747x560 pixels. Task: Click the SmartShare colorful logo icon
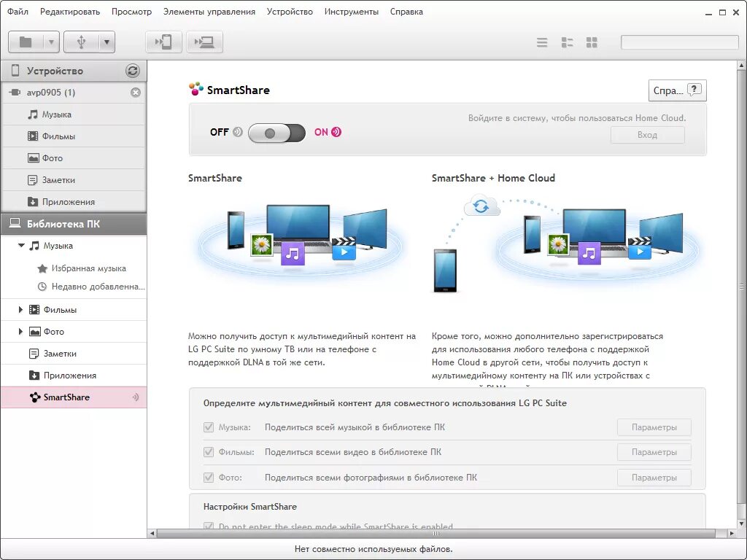(196, 88)
